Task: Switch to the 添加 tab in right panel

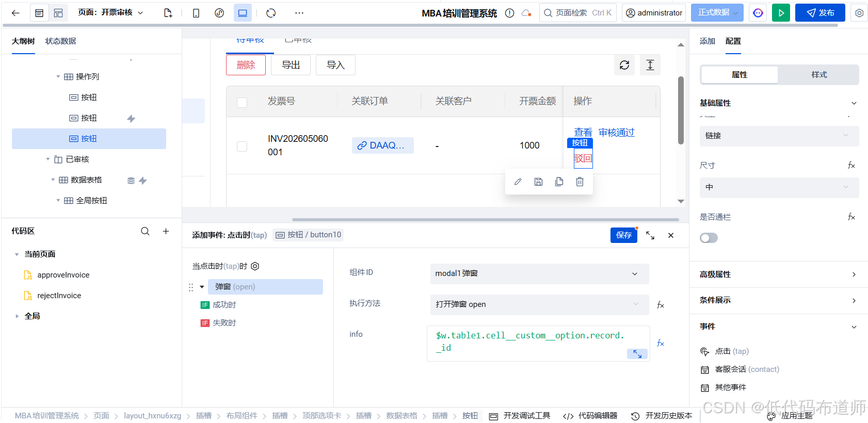Action: 707,41
